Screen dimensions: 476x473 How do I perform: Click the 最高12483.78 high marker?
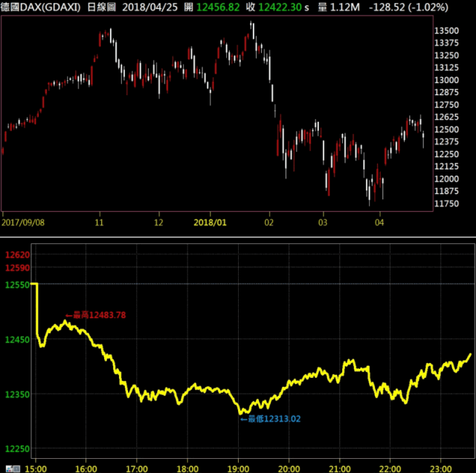pyautogui.click(x=95, y=315)
